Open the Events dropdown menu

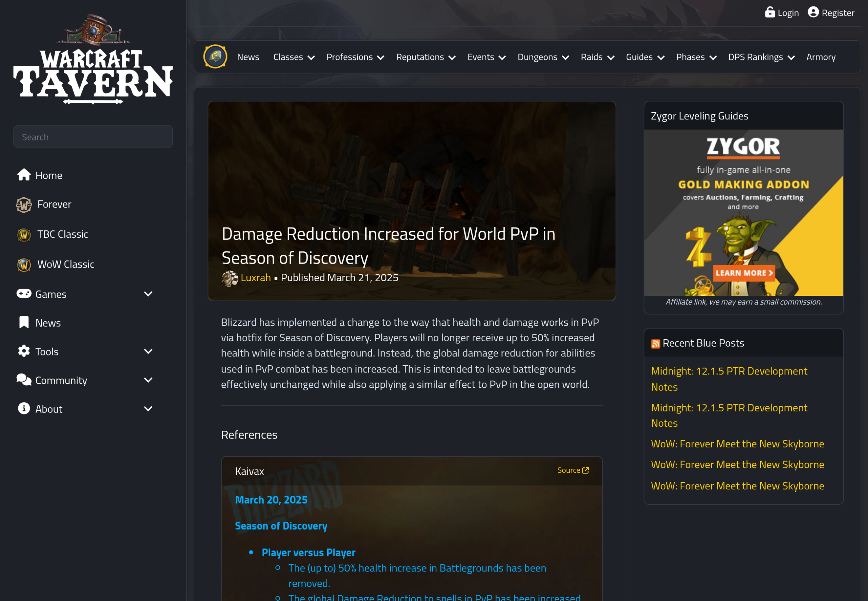click(x=486, y=57)
